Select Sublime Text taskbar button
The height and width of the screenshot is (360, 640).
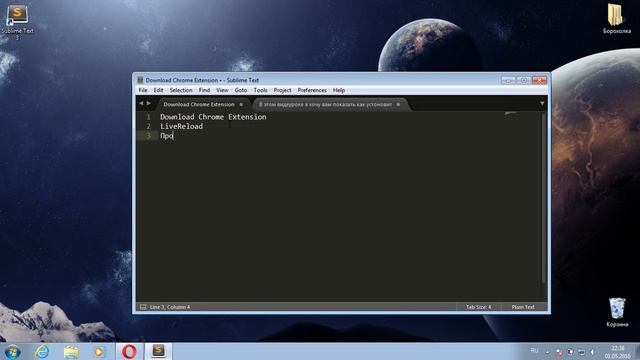(x=158, y=351)
